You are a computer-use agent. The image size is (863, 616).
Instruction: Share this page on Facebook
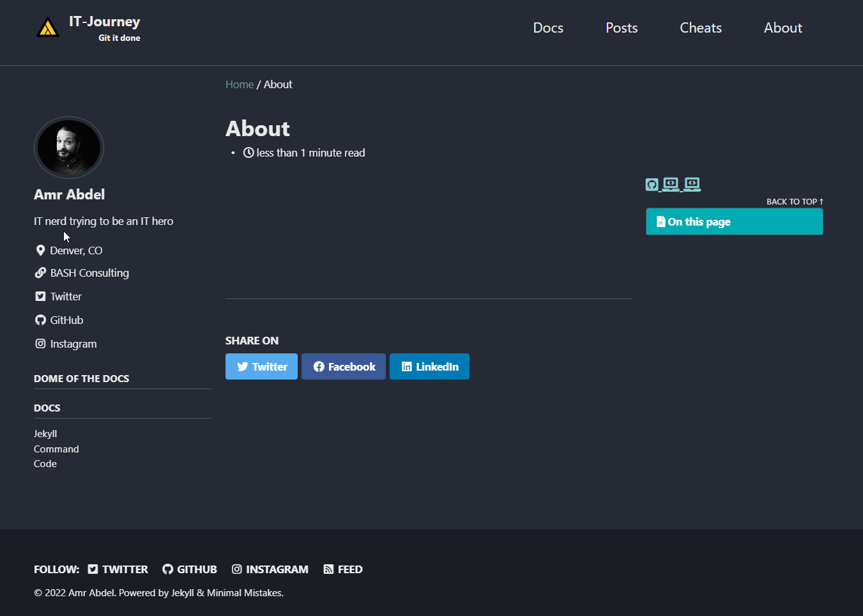344,367
